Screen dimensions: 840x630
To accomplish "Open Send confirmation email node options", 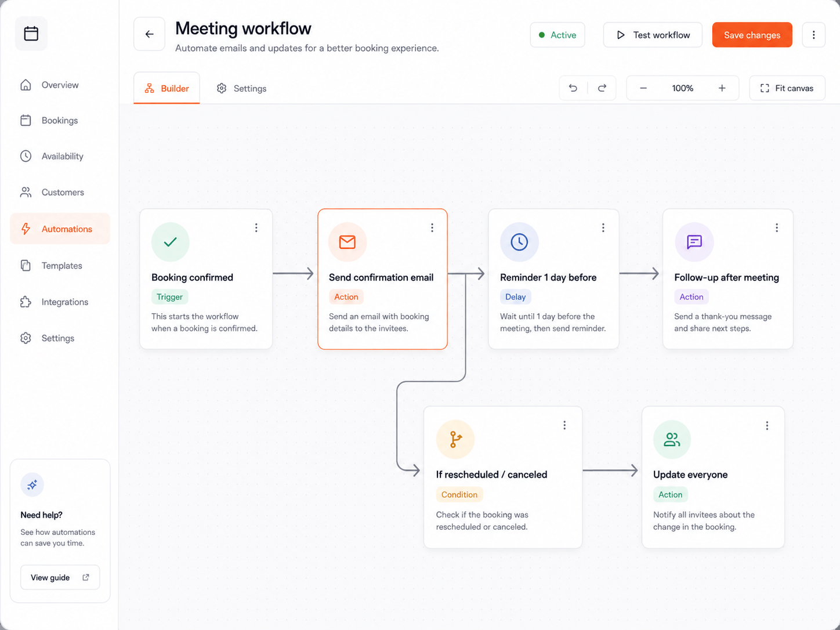I will [x=432, y=228].
